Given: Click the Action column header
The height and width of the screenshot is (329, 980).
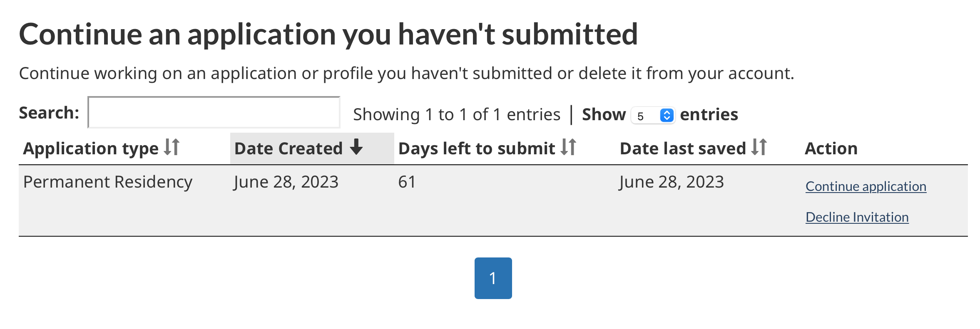Looking at the screenshot, I should pos(831,148).
